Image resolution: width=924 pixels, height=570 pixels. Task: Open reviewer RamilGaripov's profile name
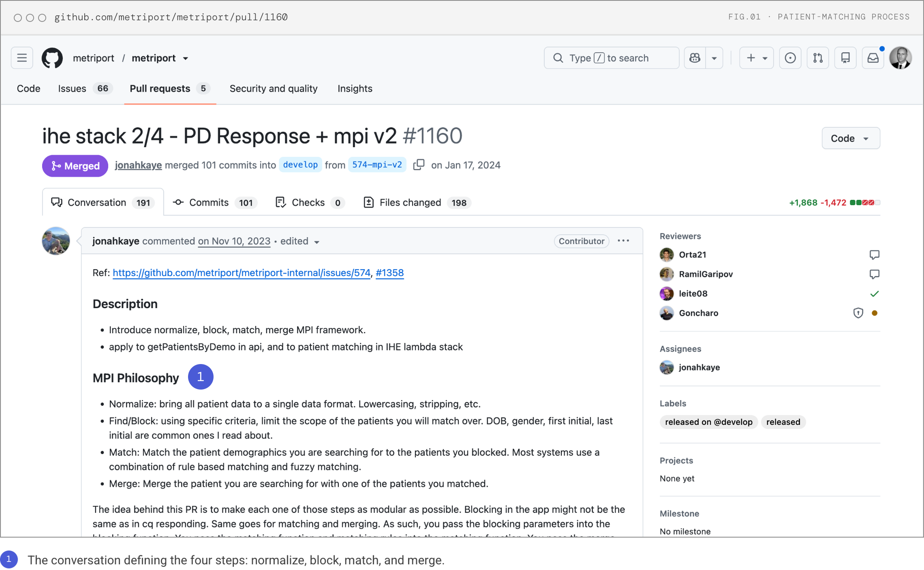(706, 274)
